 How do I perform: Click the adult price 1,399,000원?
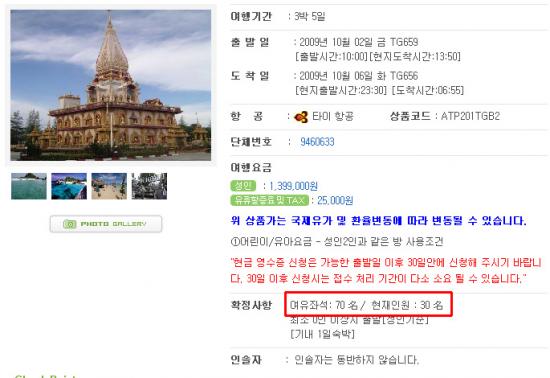tap(294, 186)
